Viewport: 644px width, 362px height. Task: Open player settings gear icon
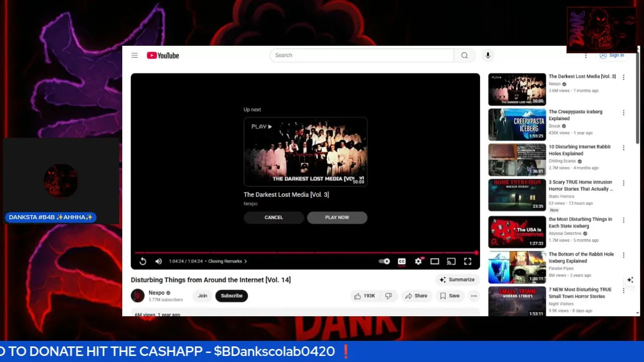click(418, 261)
